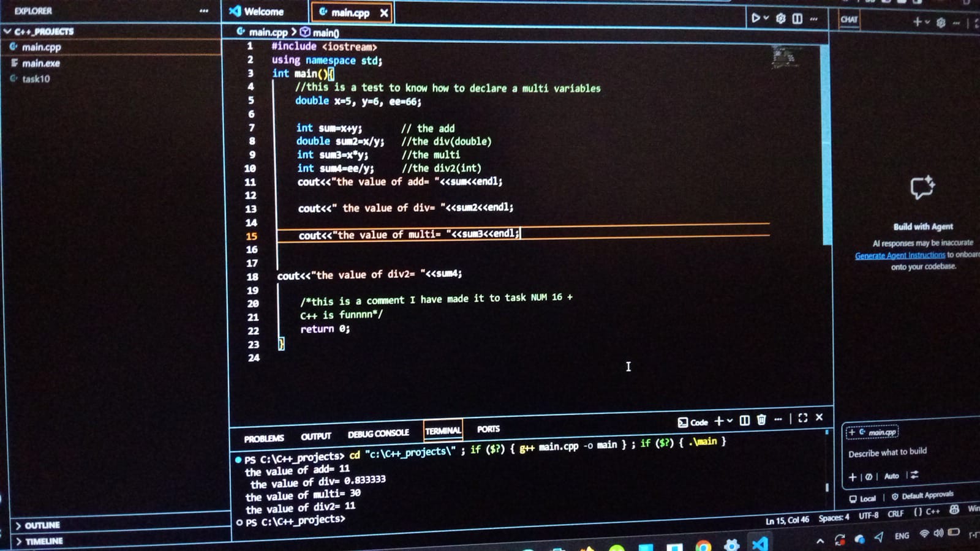Maximize the terminal panel size
The width and height of the screenshot is (980, 551).
coord(803,418)
